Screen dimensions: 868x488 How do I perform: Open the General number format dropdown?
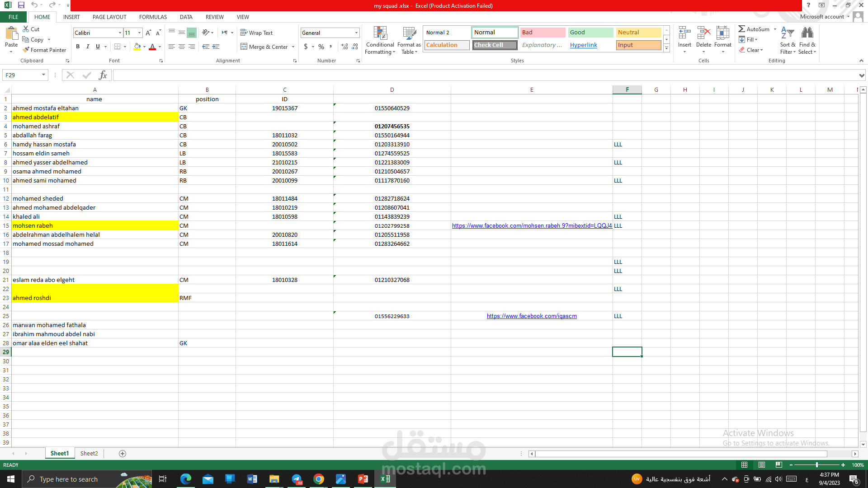(x=356, y=33)
